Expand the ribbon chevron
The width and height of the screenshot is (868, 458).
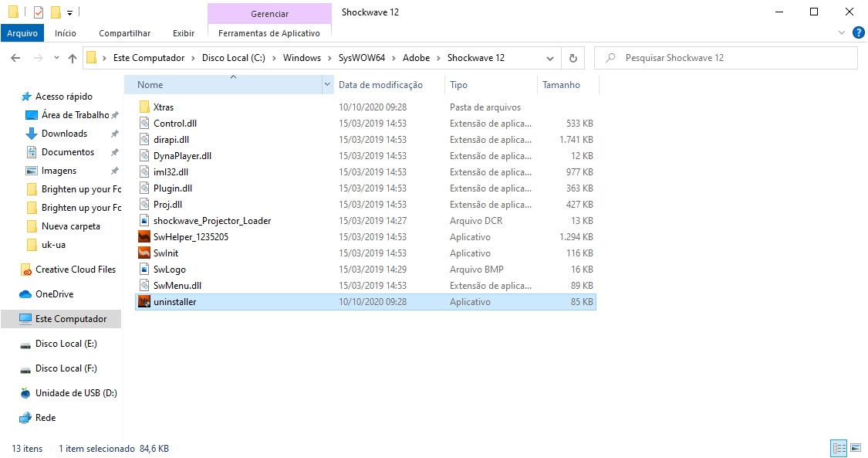(842, 33)
